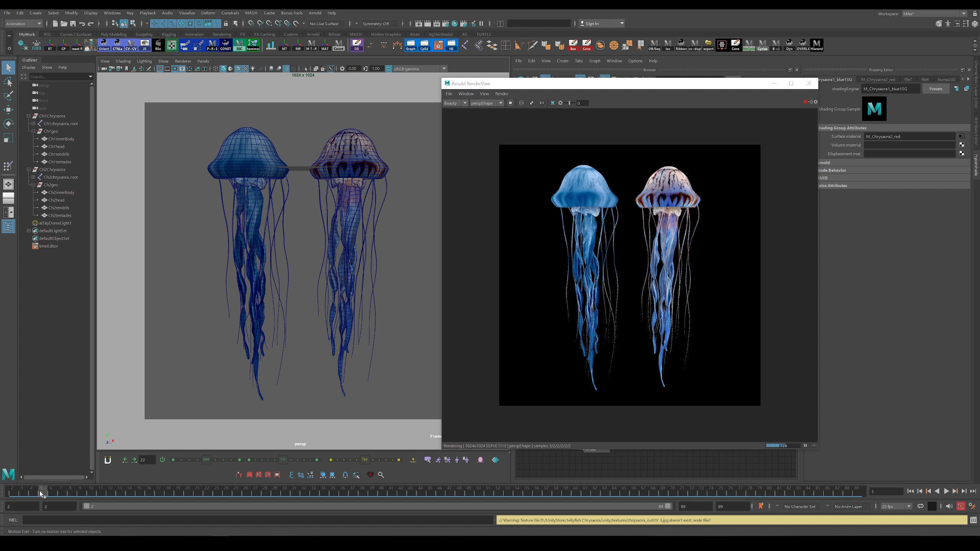
Task: Toggle the timeline loop playback button
Action: [920, 506]
